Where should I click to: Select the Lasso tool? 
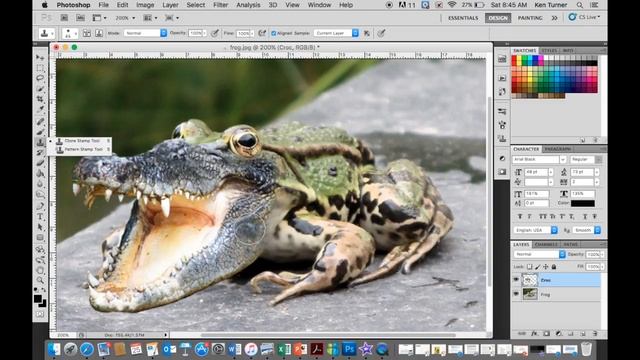40,78
